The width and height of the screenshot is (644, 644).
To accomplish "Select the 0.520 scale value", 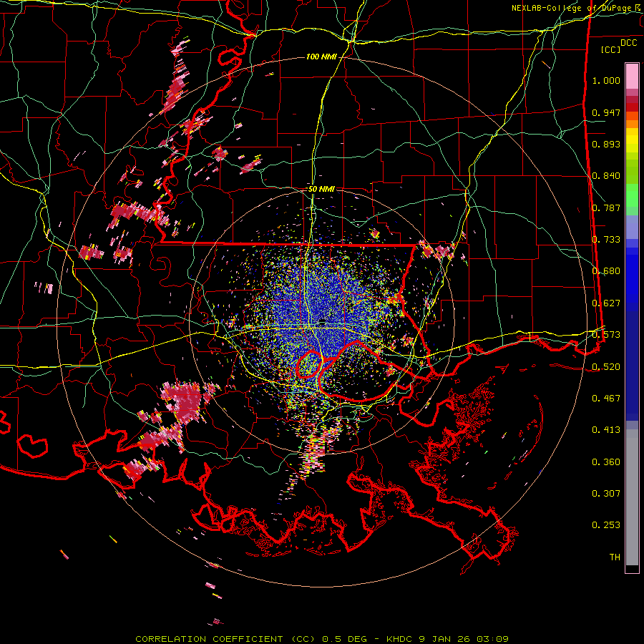I will [606, 367].
